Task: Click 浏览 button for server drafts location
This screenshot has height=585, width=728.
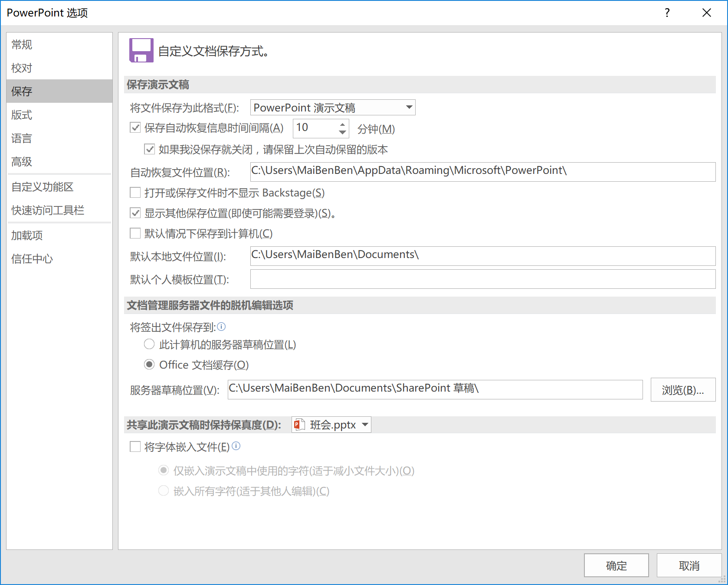Action: 683,389
